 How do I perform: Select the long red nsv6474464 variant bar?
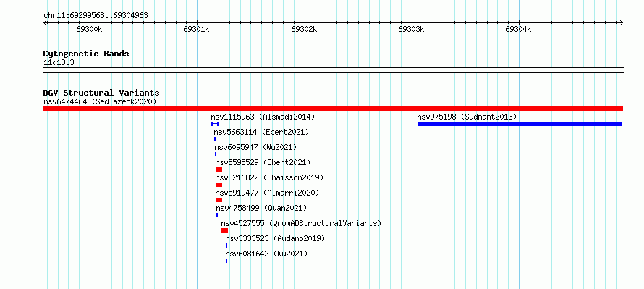[333, 109]
